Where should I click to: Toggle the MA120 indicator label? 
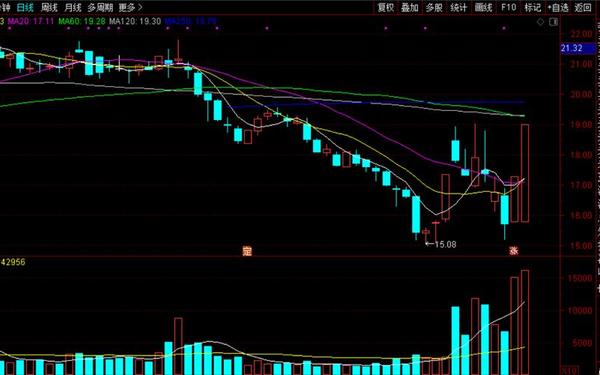point(135,21)
